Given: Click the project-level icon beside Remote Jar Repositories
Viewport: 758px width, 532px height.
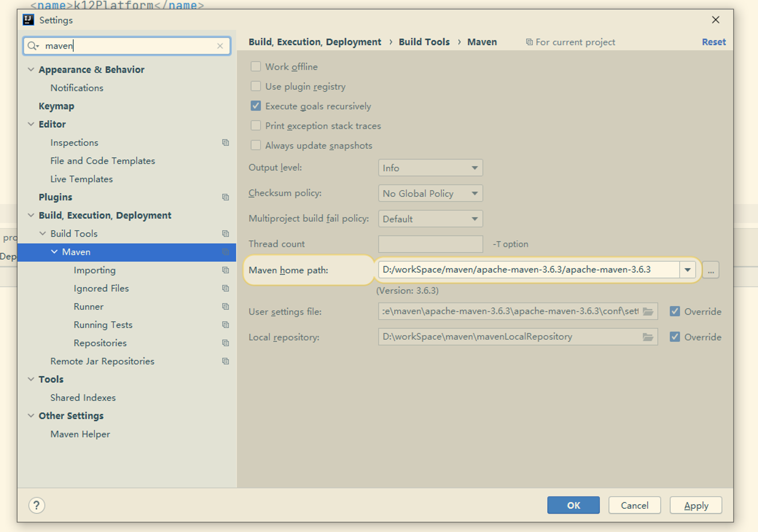Looking at the screenshot, I should pos(226,361).
